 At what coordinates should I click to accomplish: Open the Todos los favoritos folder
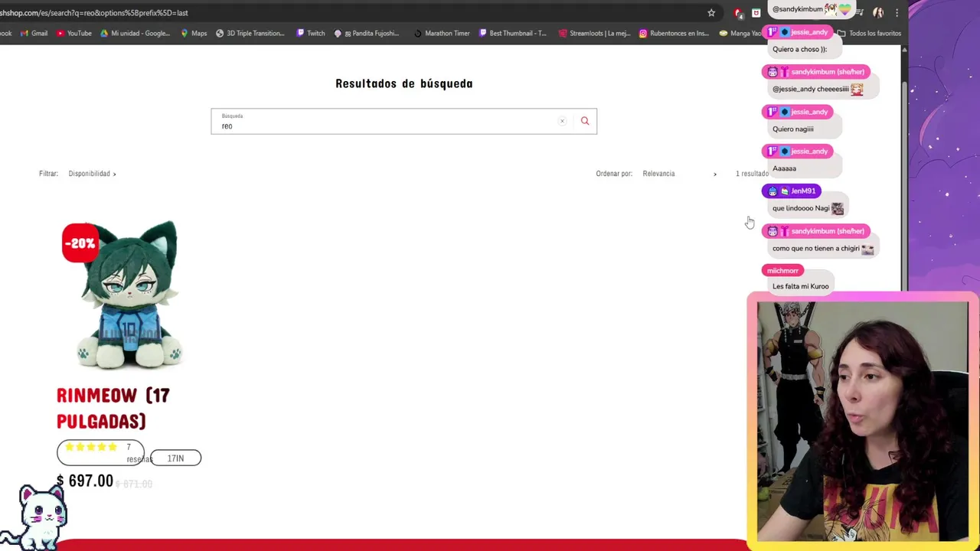pos(869,33)
